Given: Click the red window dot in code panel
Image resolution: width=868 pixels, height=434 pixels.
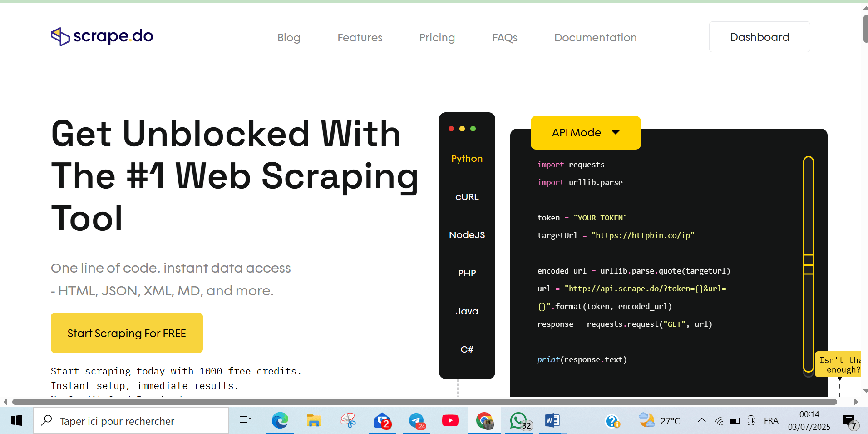Looking at the screenshot, I should [451, 129].
